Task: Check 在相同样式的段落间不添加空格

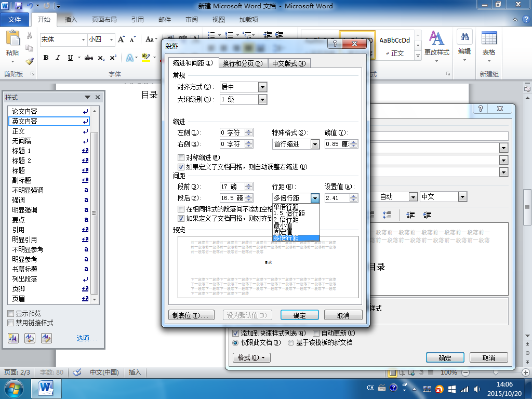Action: coord(181,209)
